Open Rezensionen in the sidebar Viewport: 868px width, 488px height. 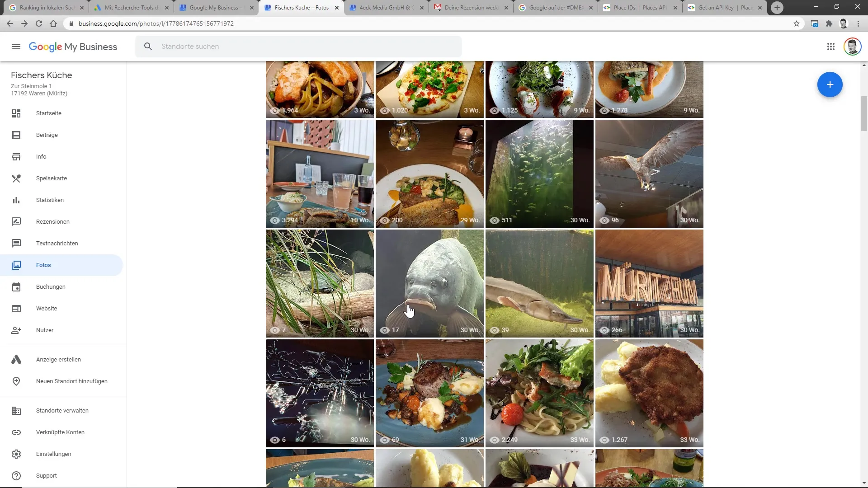(x=61, y=222)
